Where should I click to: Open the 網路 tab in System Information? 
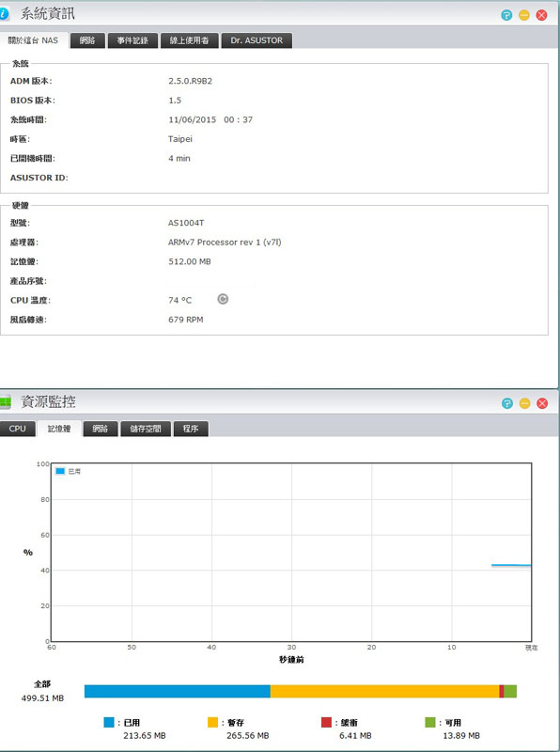(87, 40)
